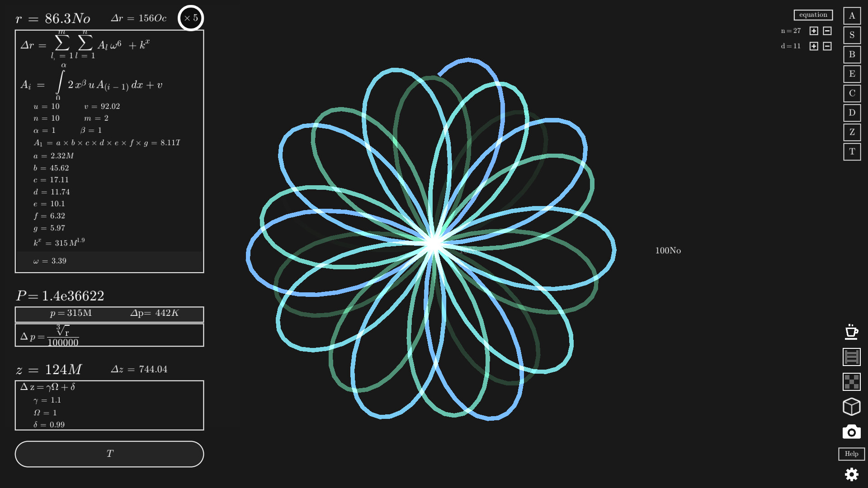Screen dimensions: 868x488
Task: Toggle the ×5 speed multiplier circle
Action: tap(191, 18)
